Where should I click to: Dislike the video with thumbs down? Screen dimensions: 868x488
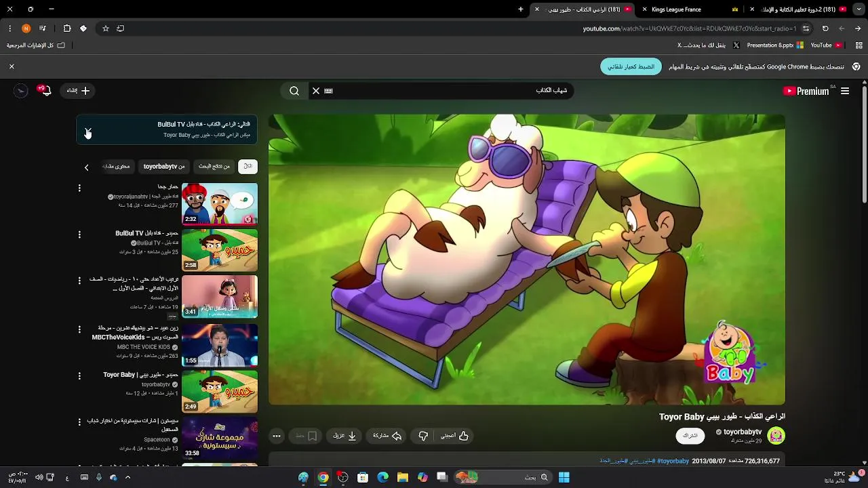click(423, 436)
